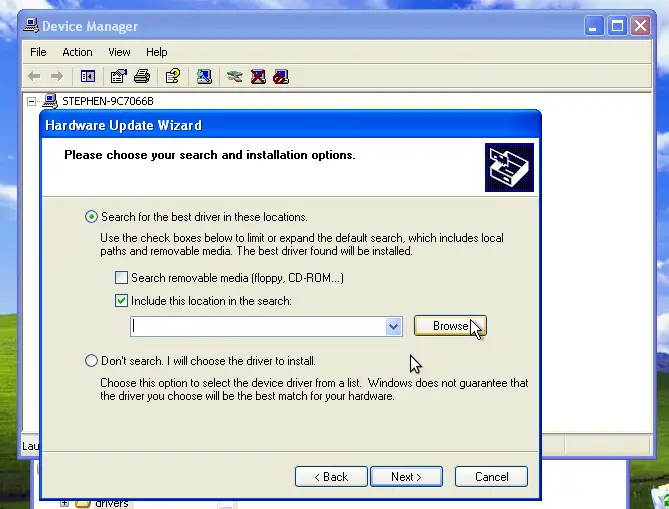This screenshot has height=509, width=669.
Task: Select Search for the best driver option
Action: pyautogui.click(x=91, y=217)
